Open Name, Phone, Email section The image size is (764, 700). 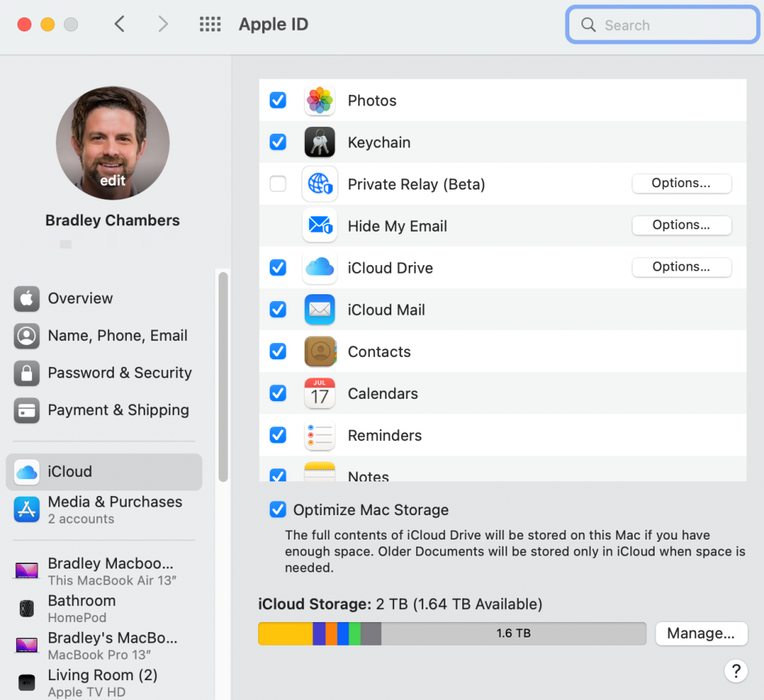pyautogui.click(x=104, y=336)
